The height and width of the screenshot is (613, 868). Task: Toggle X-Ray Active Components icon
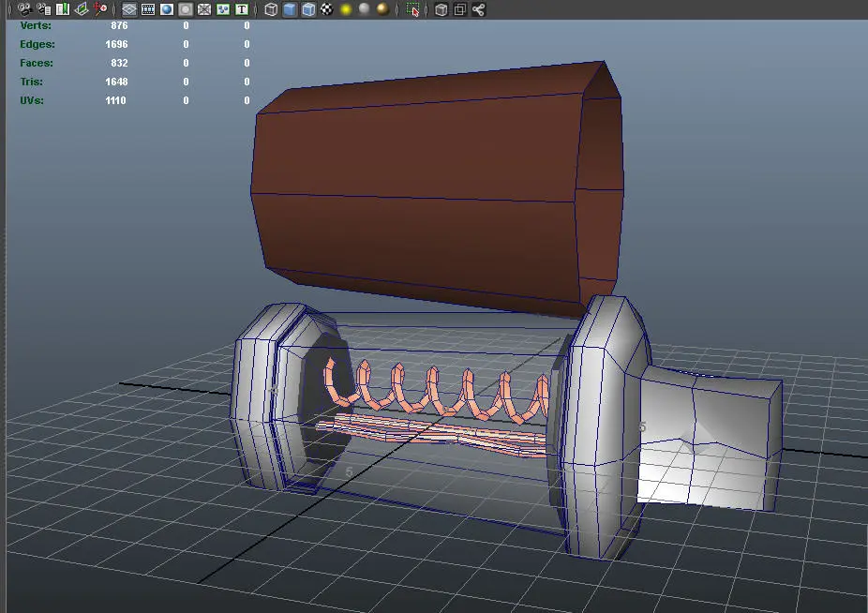tap(460, 9)
